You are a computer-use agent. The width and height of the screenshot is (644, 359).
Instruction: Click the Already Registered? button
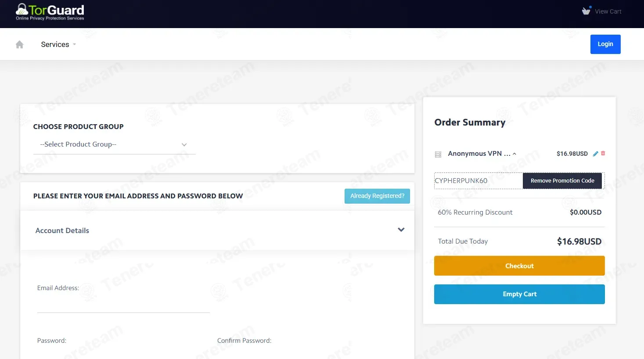[x=377, y=196]
